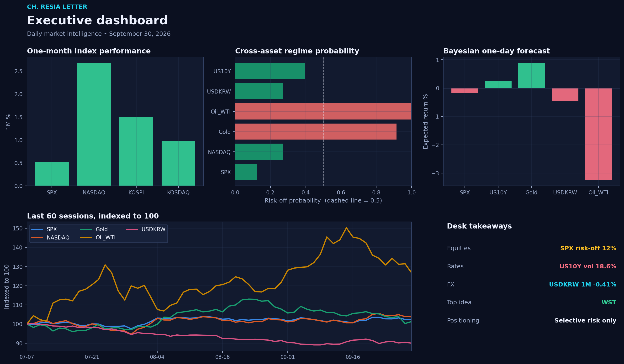Image resolution: width=624 pixels, height=364 pixels.
Task: Click the Last 60 sessions chart title
Action: (x=93, y=216)
